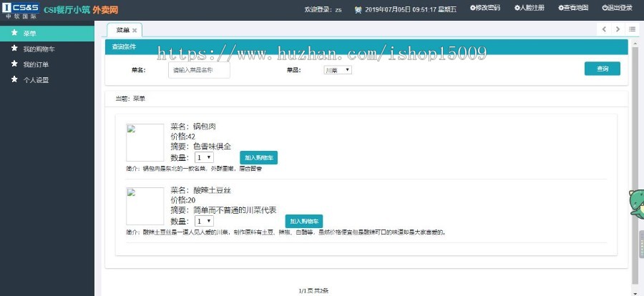Add 锅包肉 to cart with 加入购物车
The height and width of the screenshot is (296, 644).
[x=258, y=158]
